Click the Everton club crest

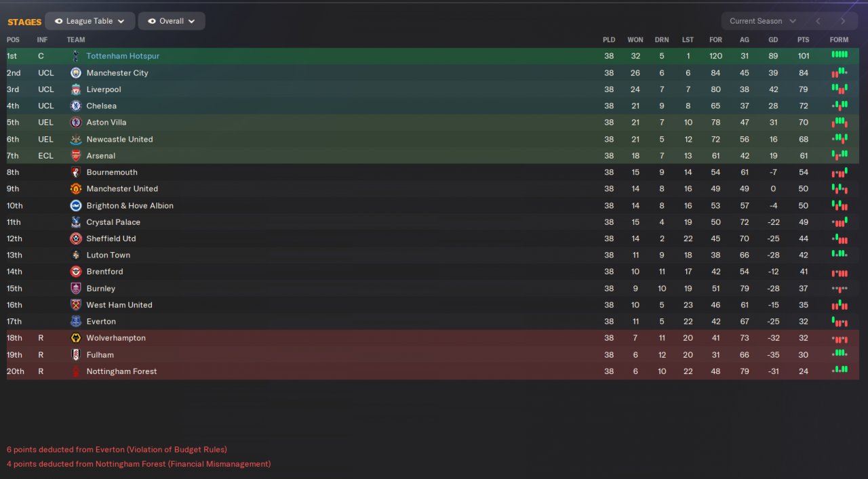[76, 322]
